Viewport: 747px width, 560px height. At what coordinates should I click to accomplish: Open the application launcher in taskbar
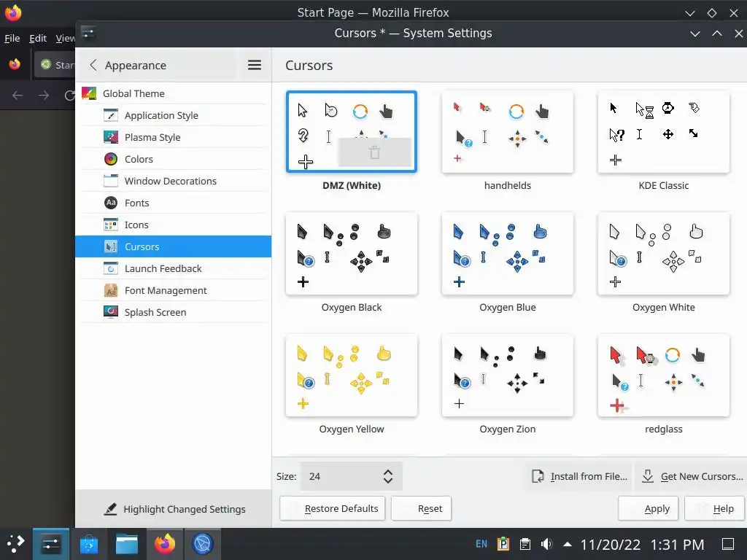(x=15, y=544)
